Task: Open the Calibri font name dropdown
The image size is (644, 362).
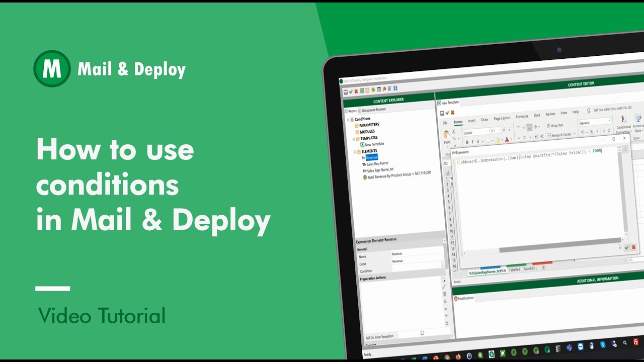Action: click(489, 131)
